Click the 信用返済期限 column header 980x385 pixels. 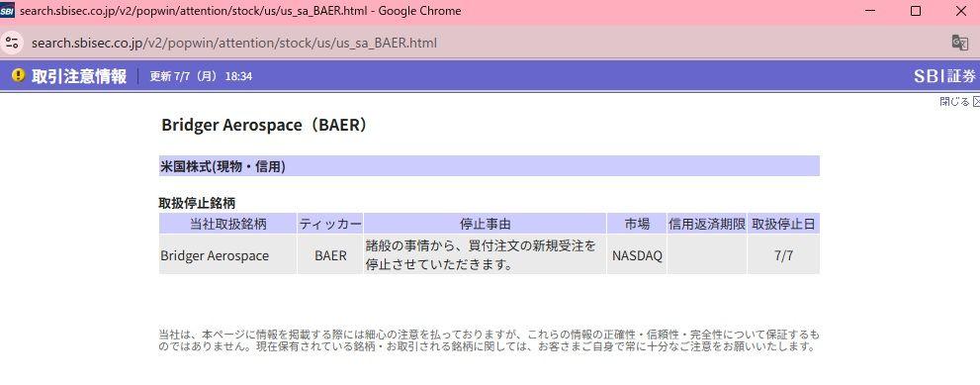tap(707, 224)
